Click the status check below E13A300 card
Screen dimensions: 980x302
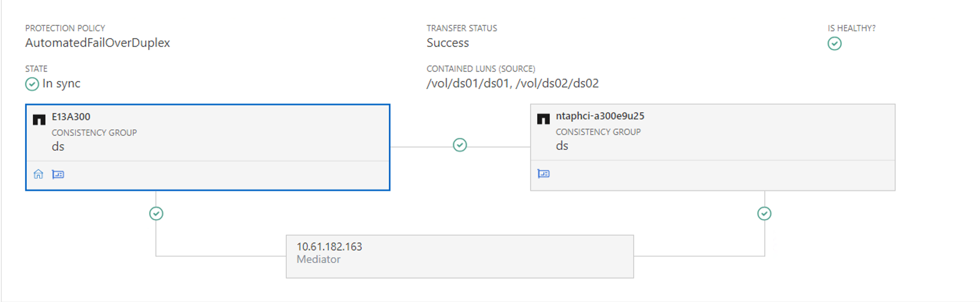156,213
